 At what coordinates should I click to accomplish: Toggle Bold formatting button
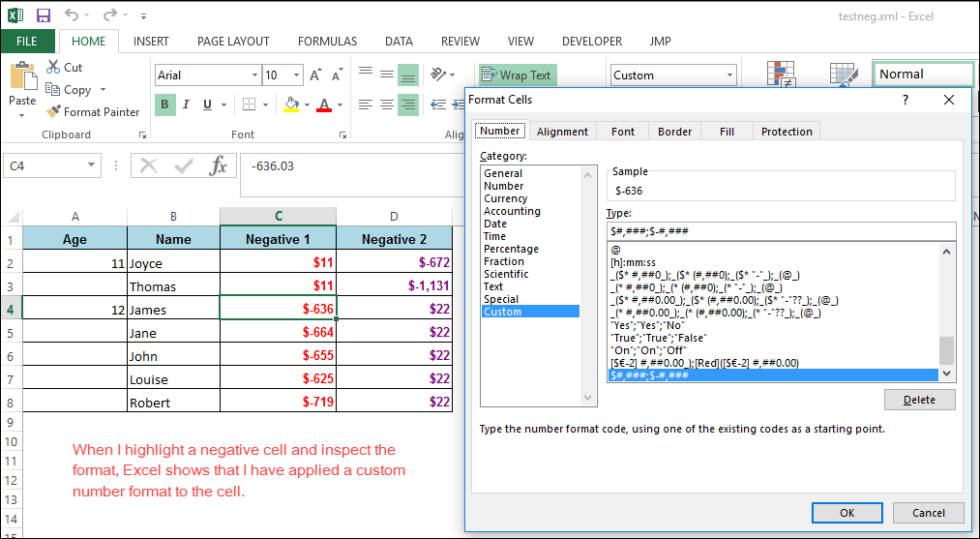(x=165, y=105)
